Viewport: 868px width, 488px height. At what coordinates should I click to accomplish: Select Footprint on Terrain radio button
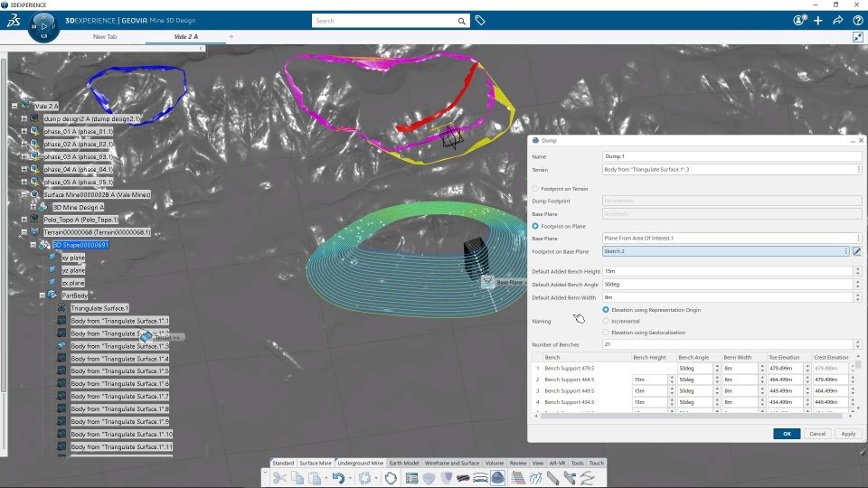pos(535,189)
